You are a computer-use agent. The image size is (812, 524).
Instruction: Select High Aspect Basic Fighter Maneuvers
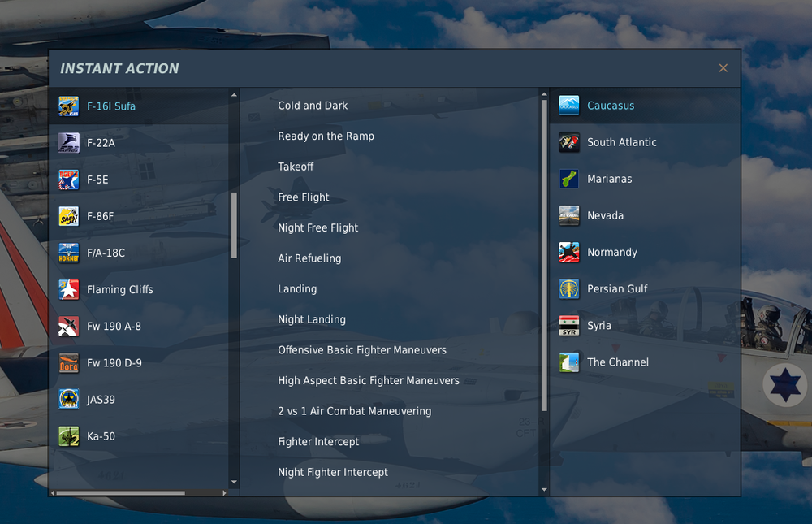(368, 381)
